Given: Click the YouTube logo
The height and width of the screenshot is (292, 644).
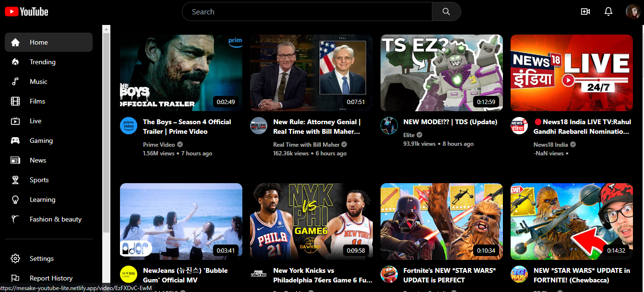Looking at the screenshot, I should click(x=26, y=12).
